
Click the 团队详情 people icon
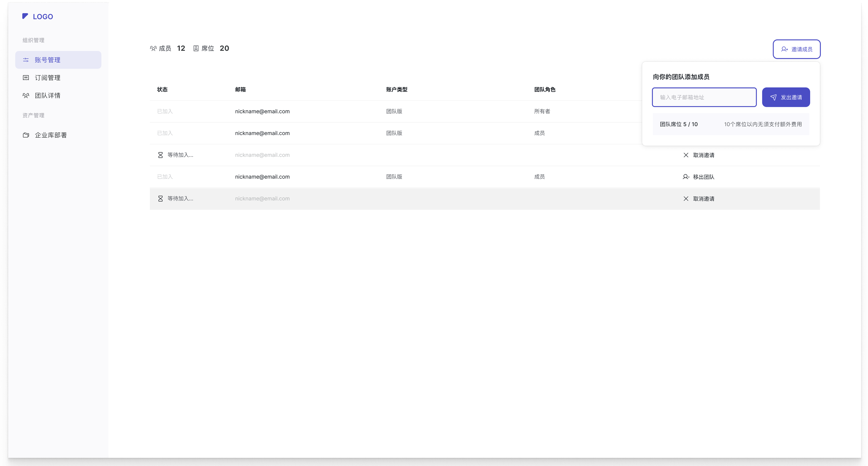[x=26, y=95]
